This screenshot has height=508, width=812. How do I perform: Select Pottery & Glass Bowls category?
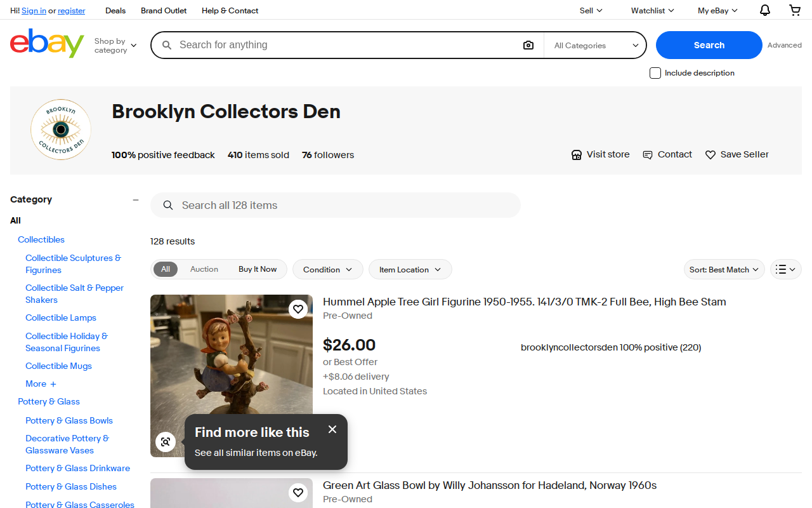69,420
